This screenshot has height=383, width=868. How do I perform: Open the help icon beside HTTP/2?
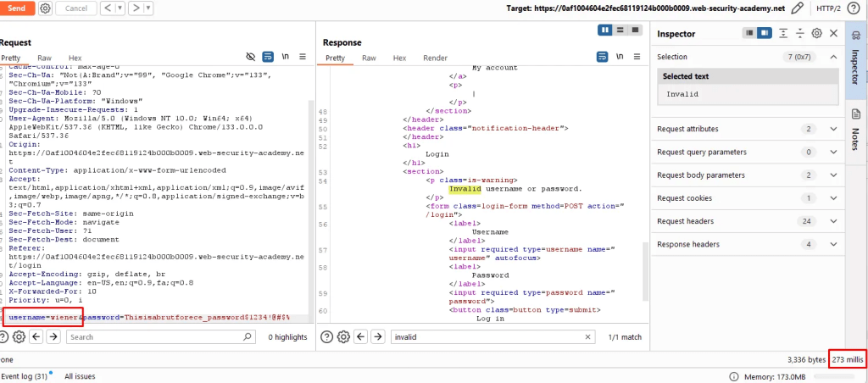tap(855, 8)
